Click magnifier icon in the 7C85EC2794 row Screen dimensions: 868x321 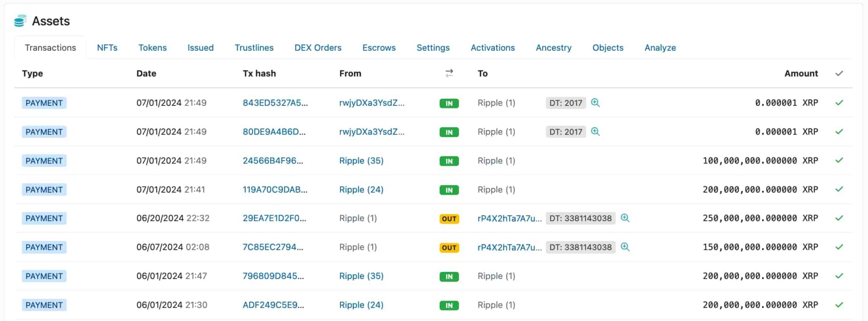[625, 247]
